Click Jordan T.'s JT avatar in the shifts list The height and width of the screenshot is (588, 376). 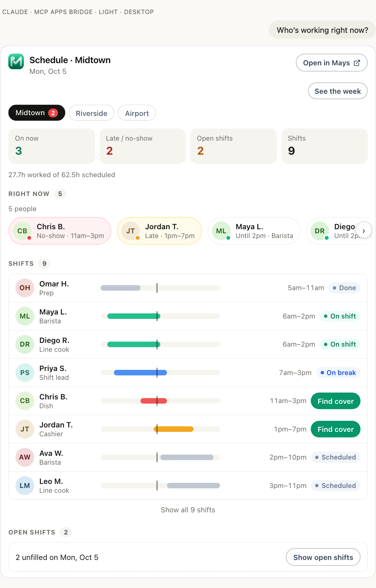pos(25,429)
